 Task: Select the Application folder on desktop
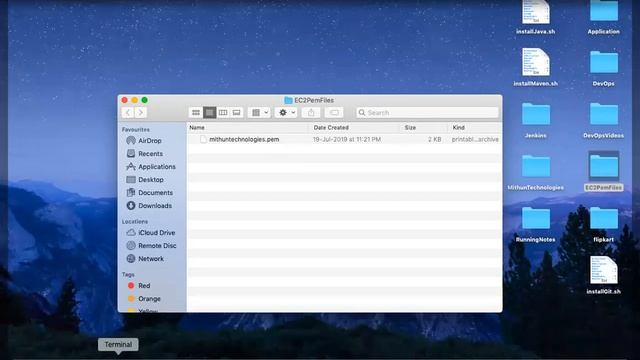tap(604, 17)
